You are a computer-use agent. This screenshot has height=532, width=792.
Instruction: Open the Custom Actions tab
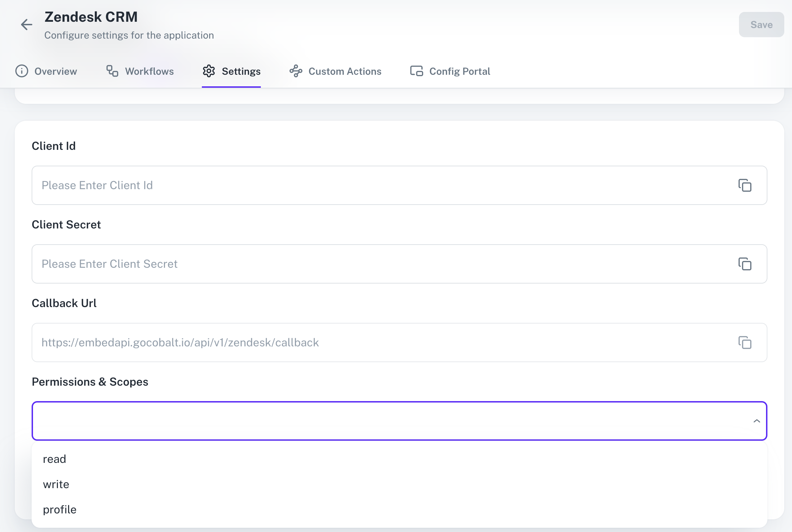pyautogui.click(x=345, y=71)
